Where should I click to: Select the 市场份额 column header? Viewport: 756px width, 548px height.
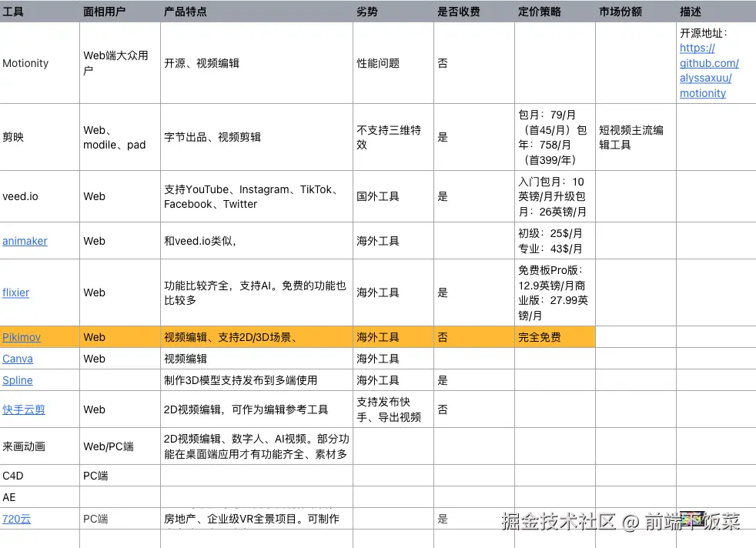point(636,12)
